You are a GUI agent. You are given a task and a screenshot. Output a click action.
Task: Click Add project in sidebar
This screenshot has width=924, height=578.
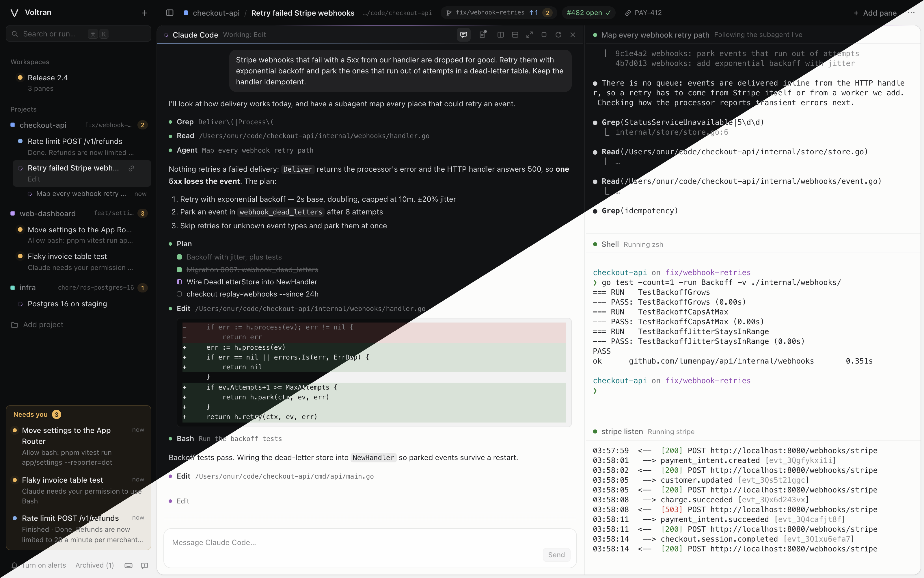(x=38, y=325)
